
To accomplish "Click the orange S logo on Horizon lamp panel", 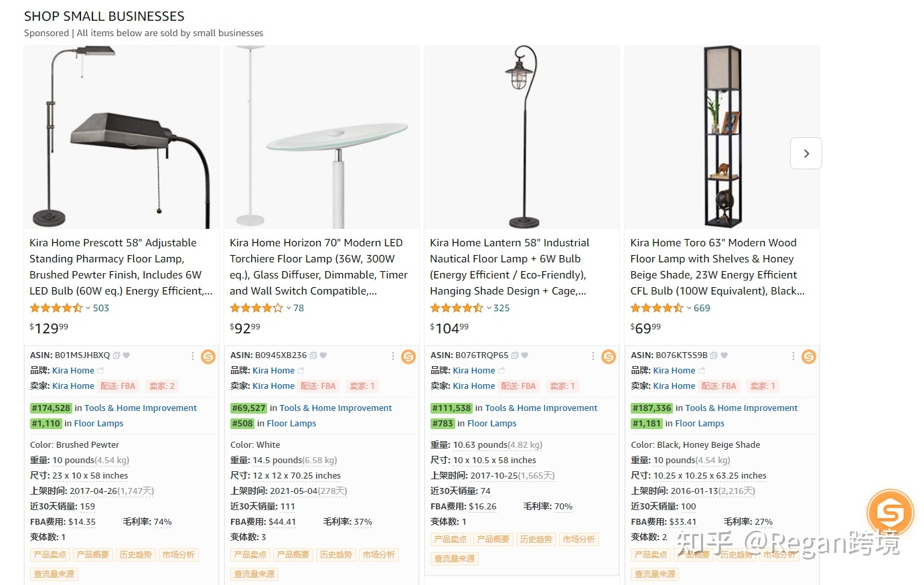I will click(408, 357).
